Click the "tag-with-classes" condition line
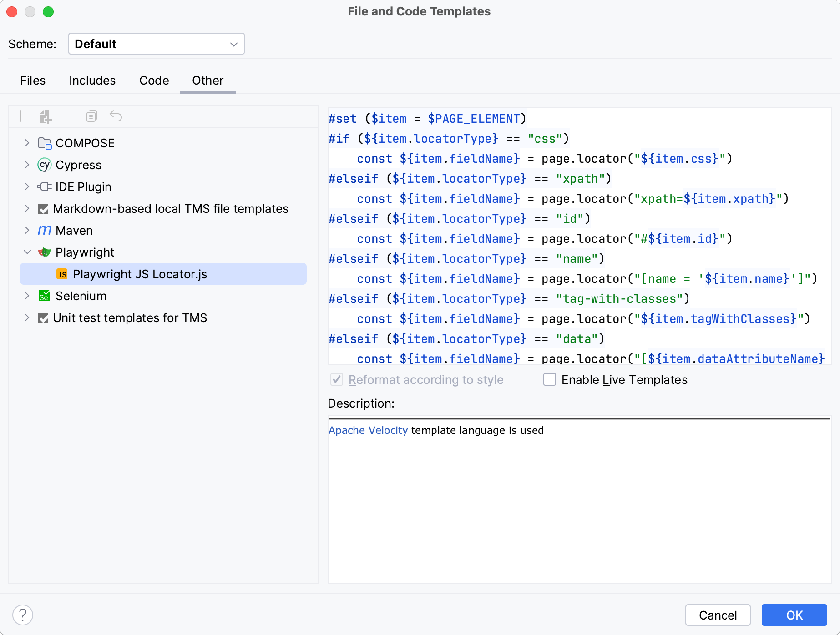Viewport: 840px width, 635px height. coord(509,299)
